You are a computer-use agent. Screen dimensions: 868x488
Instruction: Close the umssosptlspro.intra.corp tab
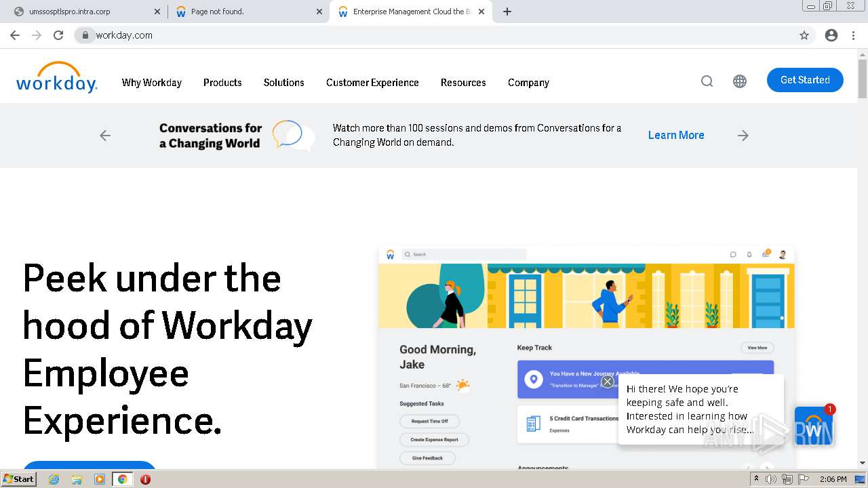click(x=157, y=12)
